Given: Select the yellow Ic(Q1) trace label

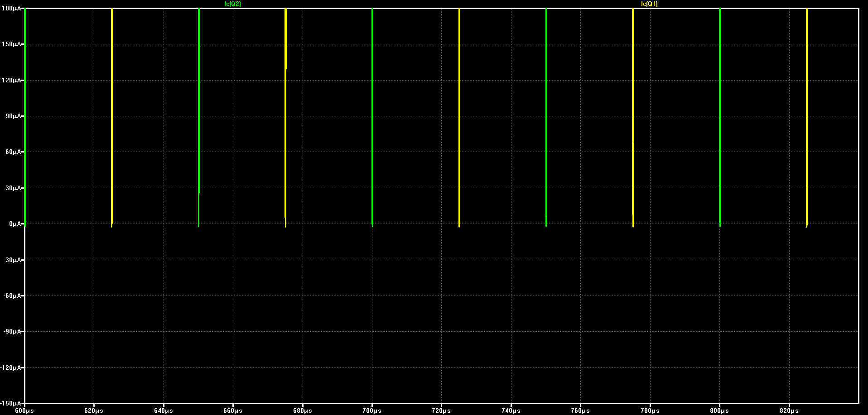Looking at the screenshot, I should point(649,4).
